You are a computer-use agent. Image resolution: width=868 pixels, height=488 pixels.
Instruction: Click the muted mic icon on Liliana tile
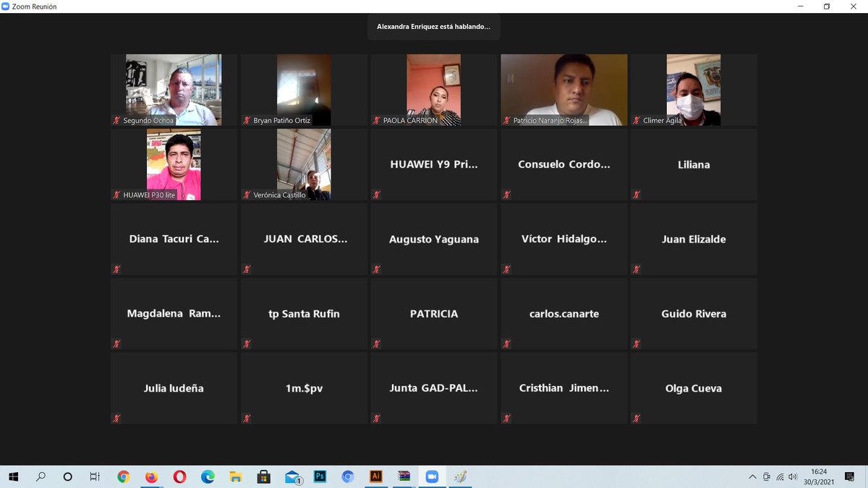point(637,194)
